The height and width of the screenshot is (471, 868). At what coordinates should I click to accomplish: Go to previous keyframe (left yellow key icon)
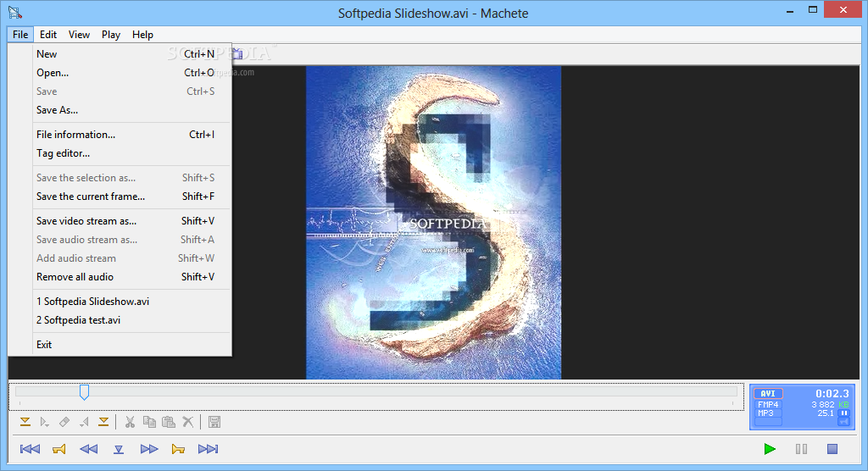coord(59,449)
